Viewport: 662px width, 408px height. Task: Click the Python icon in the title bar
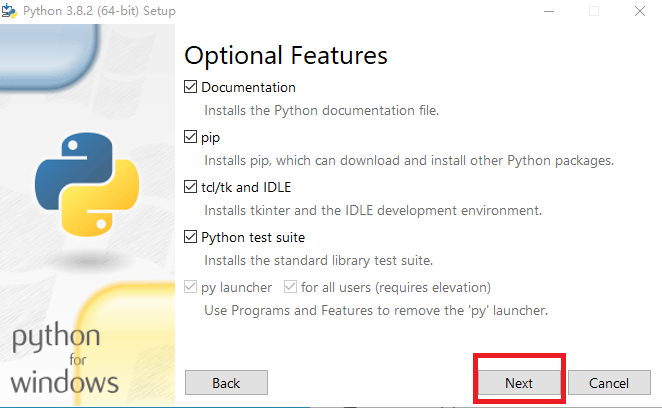pyautogui.click(x=10, y=11)
